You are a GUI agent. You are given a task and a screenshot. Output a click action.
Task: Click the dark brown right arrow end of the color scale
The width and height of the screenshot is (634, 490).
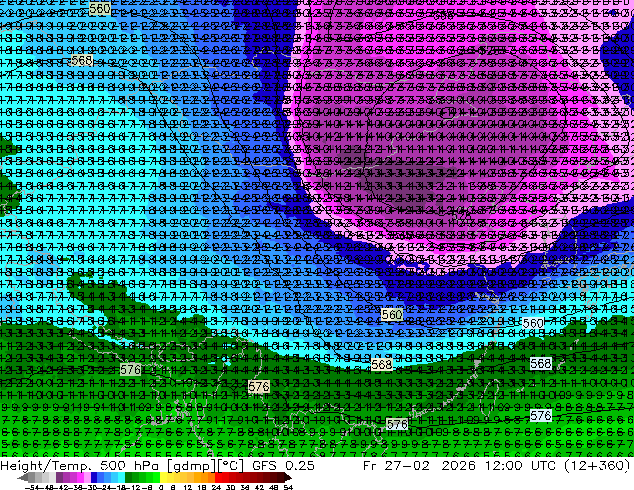(287, 478)
